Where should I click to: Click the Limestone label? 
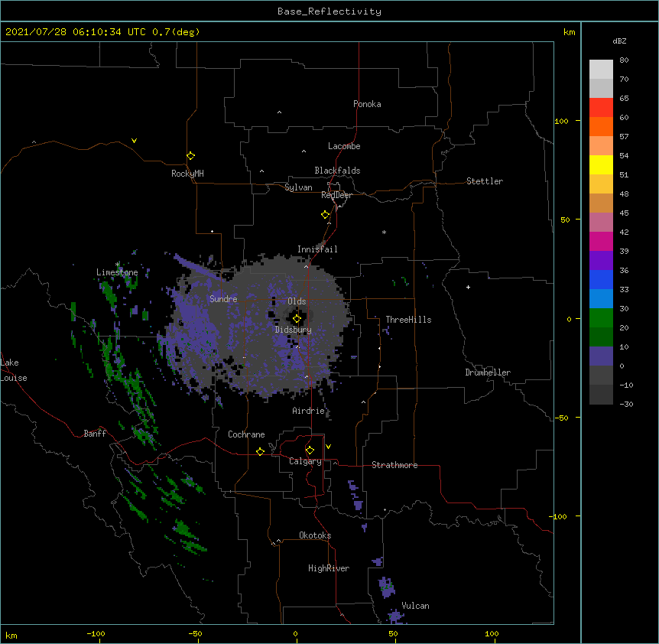point(117,272)
